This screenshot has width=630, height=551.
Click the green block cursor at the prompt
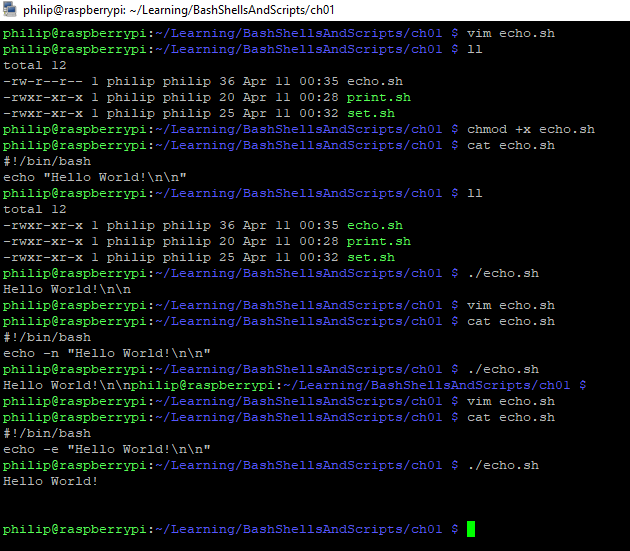[471, 529]
